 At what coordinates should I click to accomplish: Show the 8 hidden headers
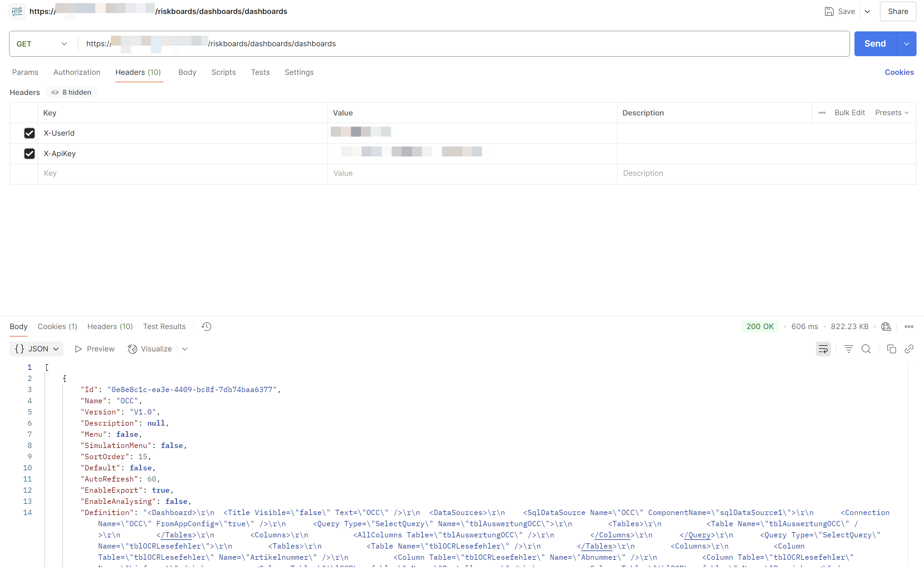pyautogui.click(x=71, y=93)
